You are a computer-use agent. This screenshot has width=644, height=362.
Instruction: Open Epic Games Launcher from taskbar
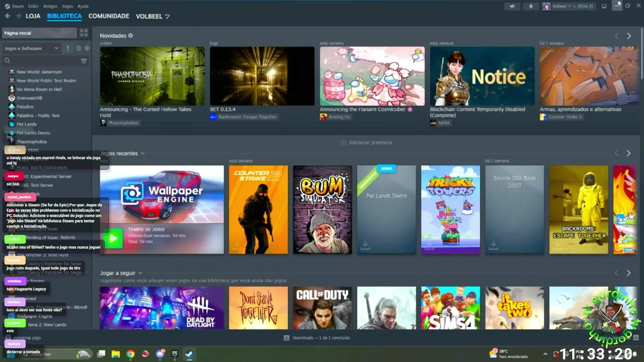point(175,354)
